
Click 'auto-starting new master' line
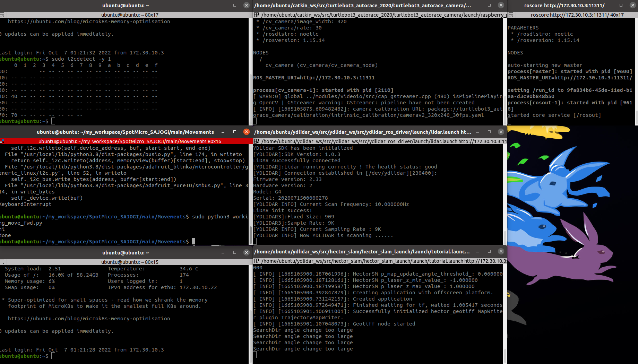[545, 65]
